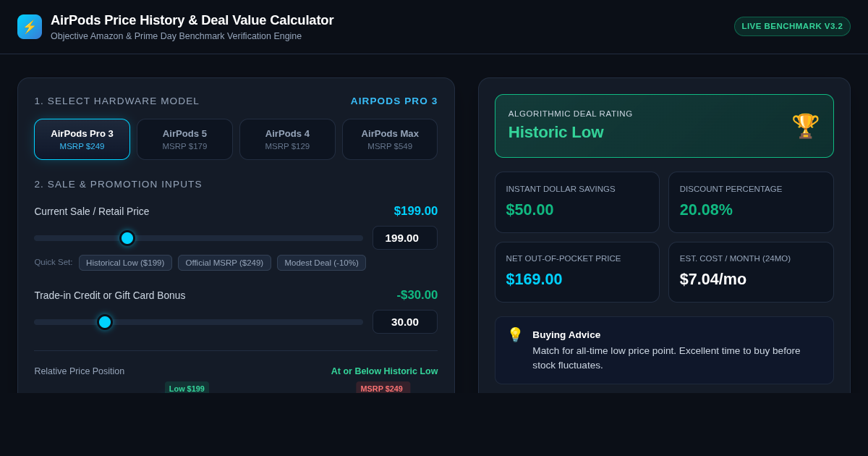Click the lightbulb Buying Advice icon
The width and height of the screenshot is (868, 456).
click(x=515, y=334)
